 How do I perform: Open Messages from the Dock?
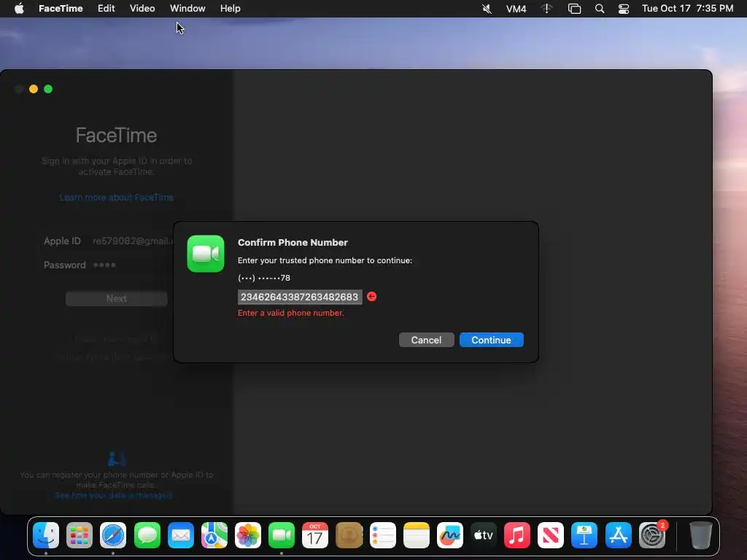147,535
